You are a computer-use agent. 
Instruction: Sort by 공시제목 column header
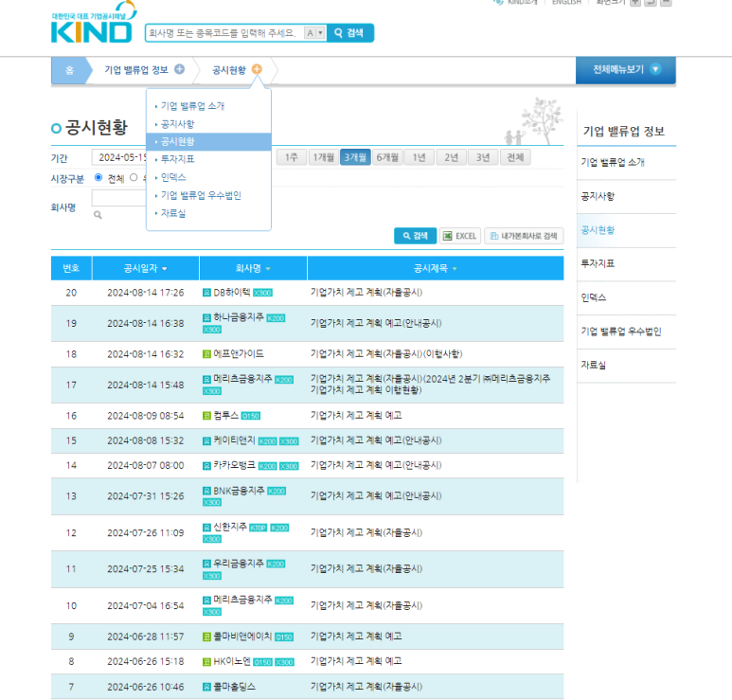point(435,268)
